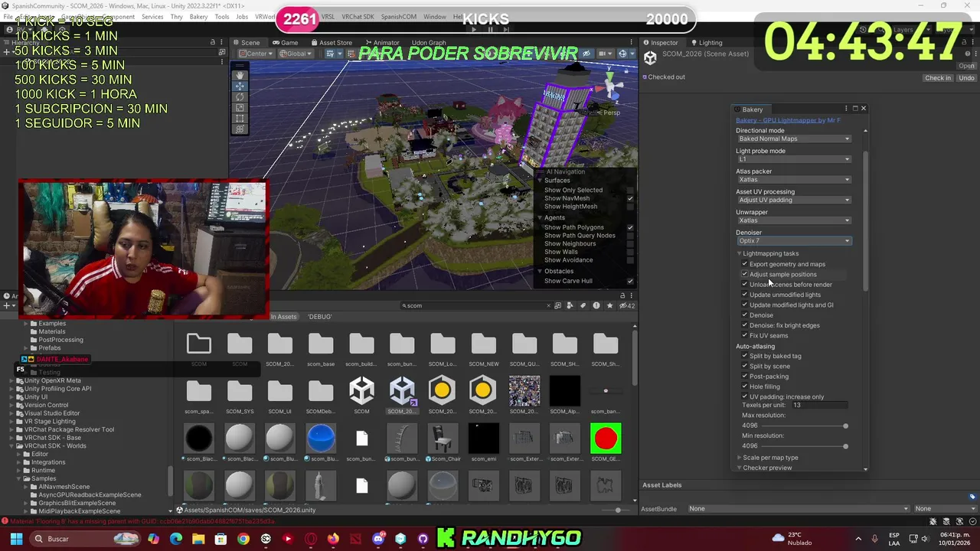The image size is (980, 551).
Task: Toggle Show NavMesh checkbox
Action: pos(630,198)
